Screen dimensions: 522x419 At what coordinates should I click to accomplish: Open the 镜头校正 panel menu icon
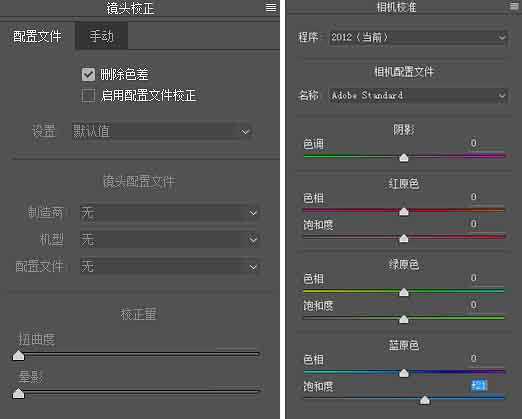click(271, 7)
